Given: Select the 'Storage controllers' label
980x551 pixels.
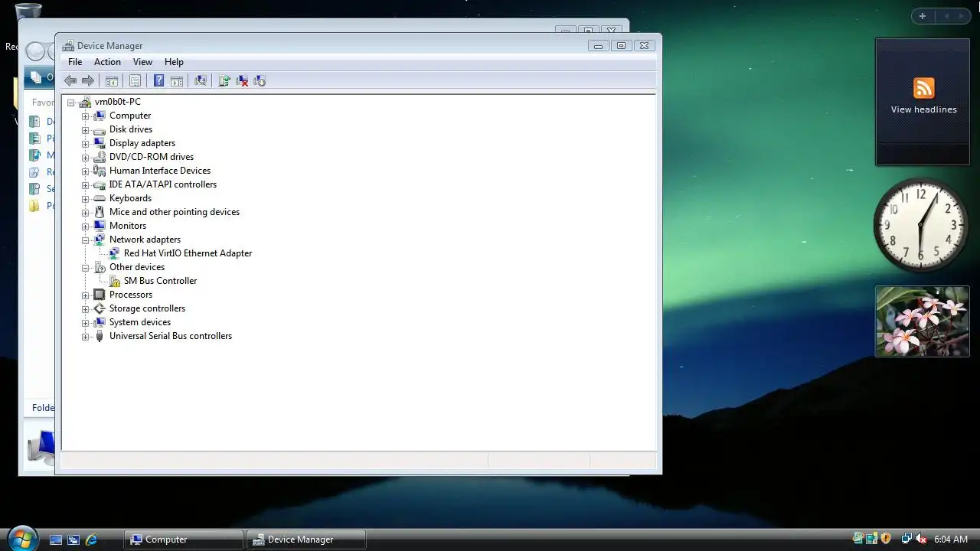Looking at the screenshot, I should (x=147, y=308).
